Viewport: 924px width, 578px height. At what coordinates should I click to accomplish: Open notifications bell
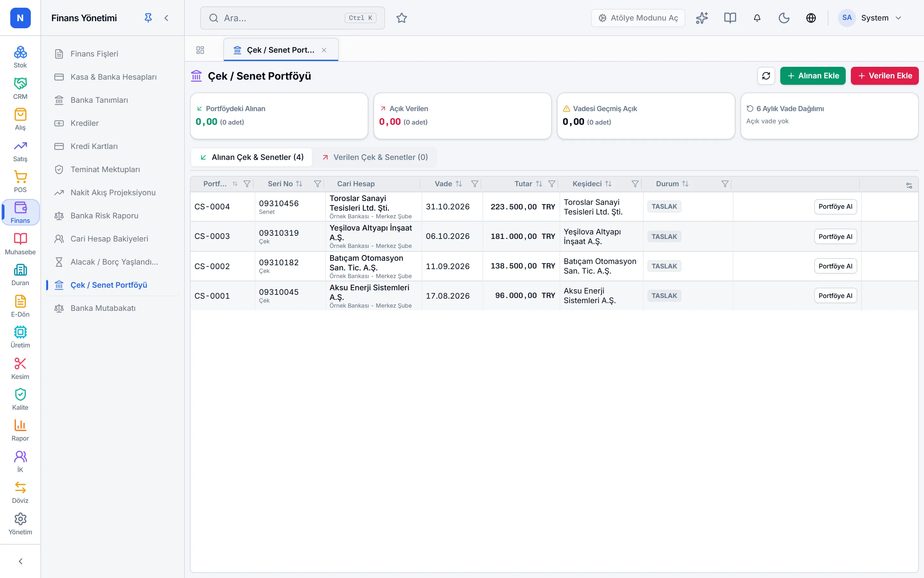click(x=757, y=18)
